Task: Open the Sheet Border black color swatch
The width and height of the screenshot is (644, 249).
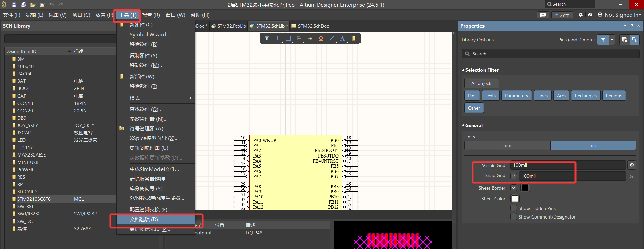Action: tap(525, 188)
